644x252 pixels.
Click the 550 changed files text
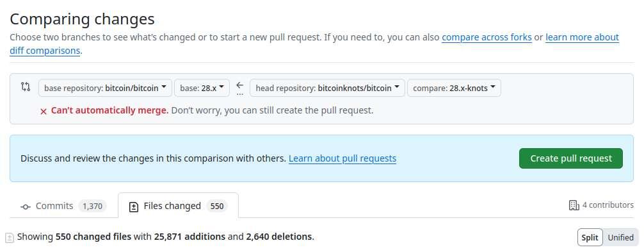[93, 237]
